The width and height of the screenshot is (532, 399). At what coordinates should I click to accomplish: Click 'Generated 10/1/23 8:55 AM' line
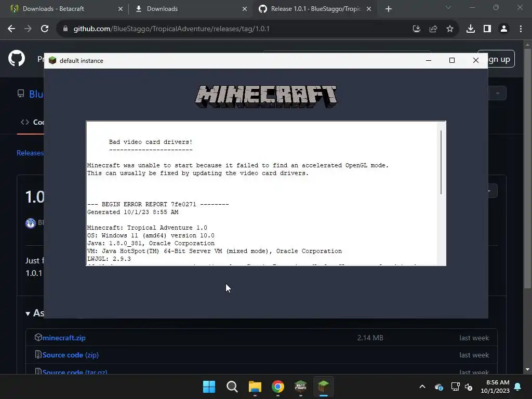click(x=132, y=212)
